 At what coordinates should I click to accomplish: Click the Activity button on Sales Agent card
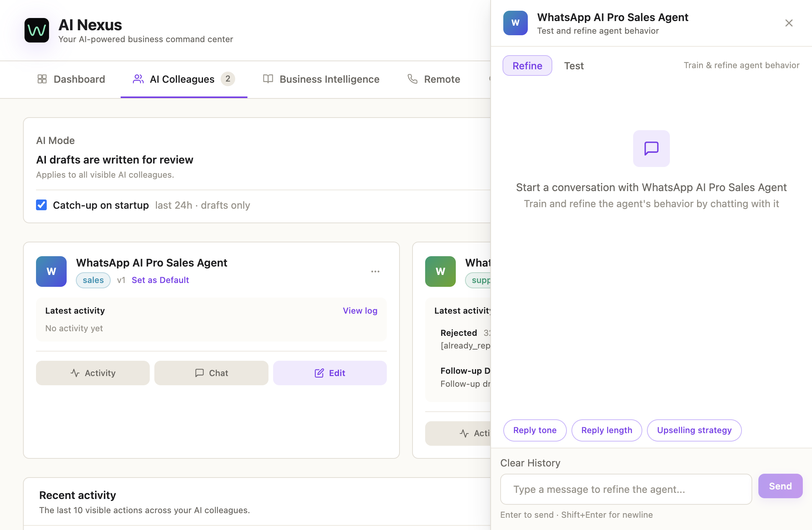[x=93, y=373]
